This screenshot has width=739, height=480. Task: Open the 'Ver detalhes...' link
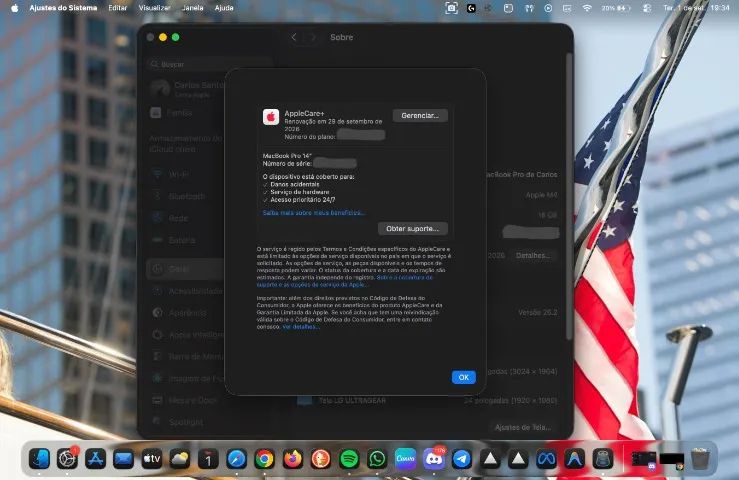[301, 327]
